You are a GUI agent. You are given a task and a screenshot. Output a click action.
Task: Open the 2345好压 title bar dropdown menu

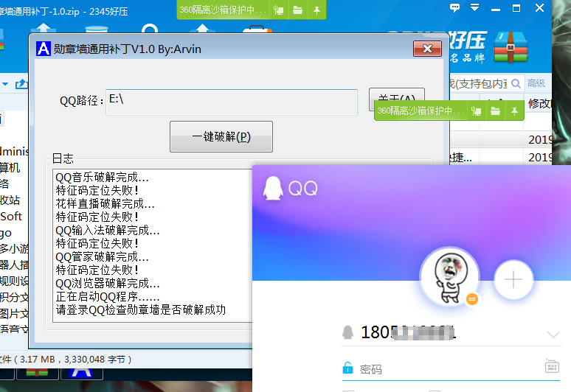point(474,7)
